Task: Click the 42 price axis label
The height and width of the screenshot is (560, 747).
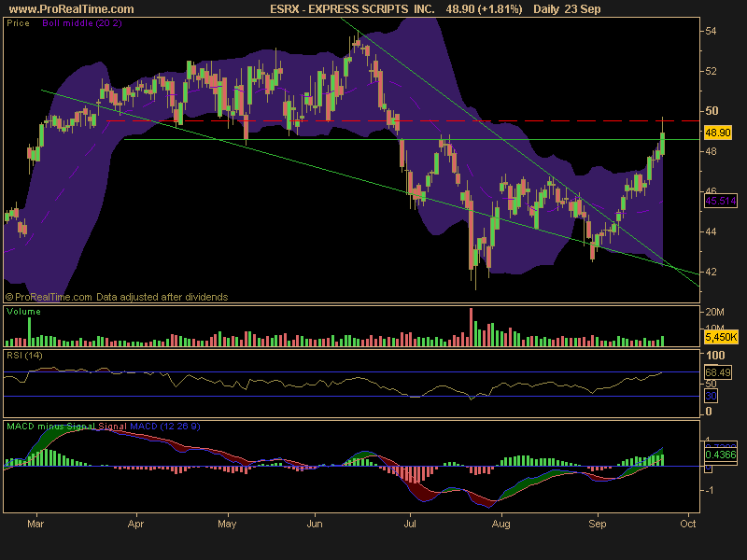Action: tap(711, 272)
